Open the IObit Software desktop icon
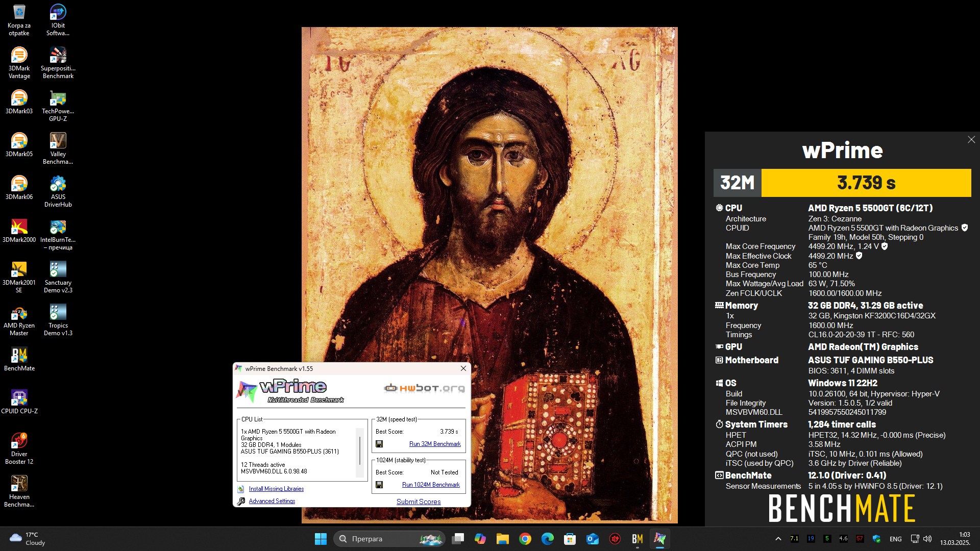This screenshot has height=551, width=980. pyautogui.click(x=58, y=20)
